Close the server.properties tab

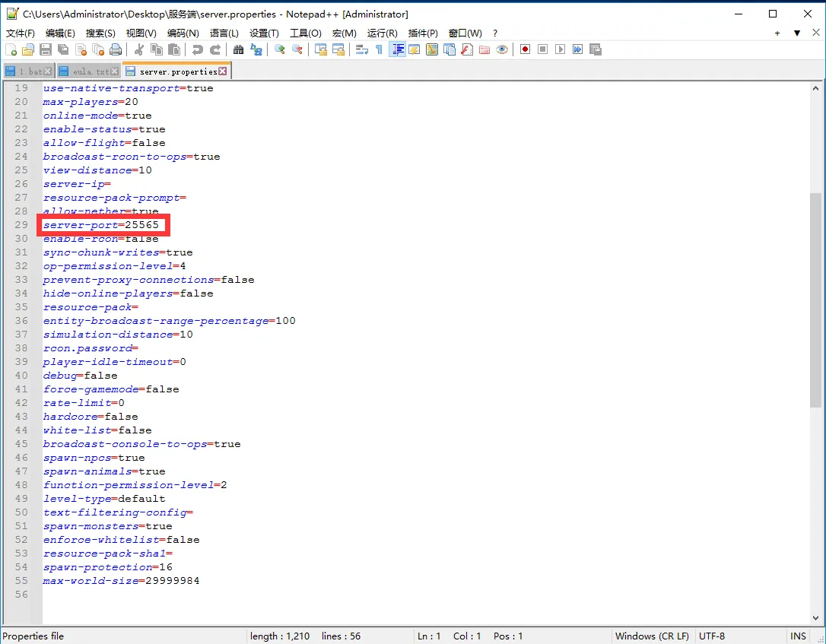point(223,71)
